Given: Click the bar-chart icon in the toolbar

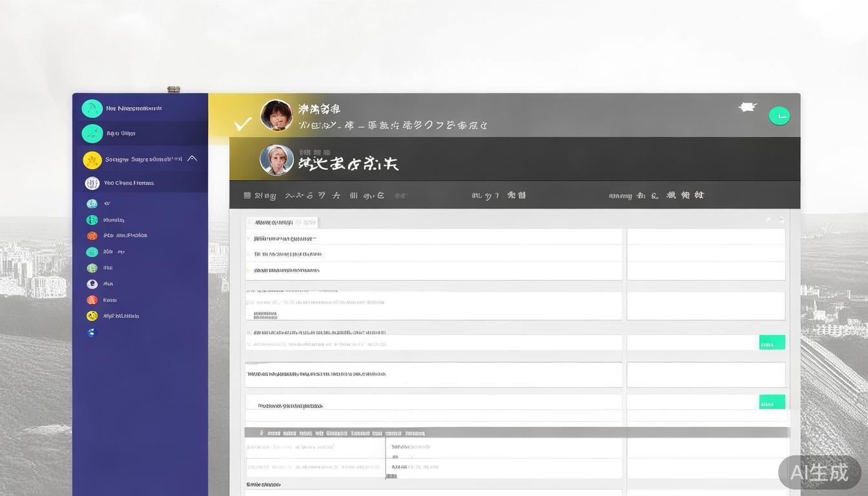Looking at the screenshot, I should pos(353,194).
